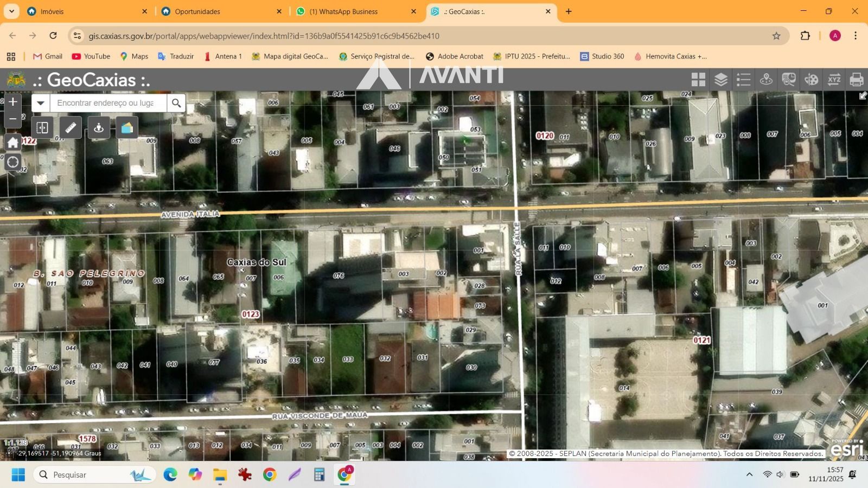Expand hidden system tray icons chevron

tap(749, 474)
